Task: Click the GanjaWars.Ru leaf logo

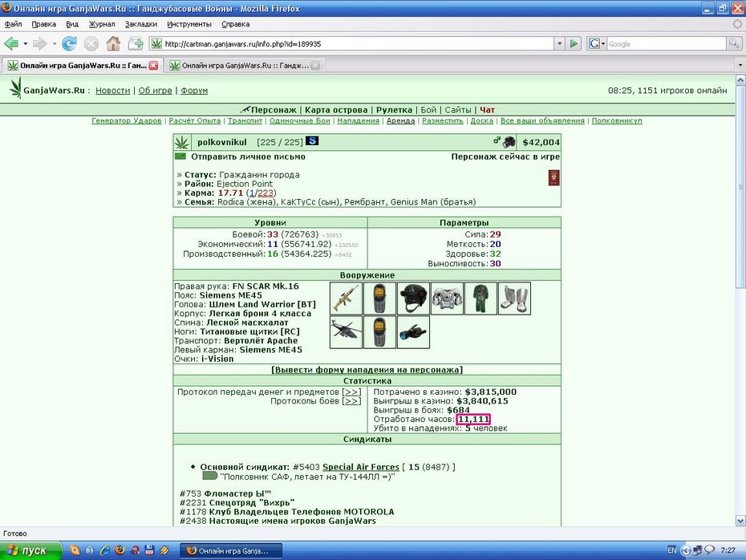Action: 16,88
